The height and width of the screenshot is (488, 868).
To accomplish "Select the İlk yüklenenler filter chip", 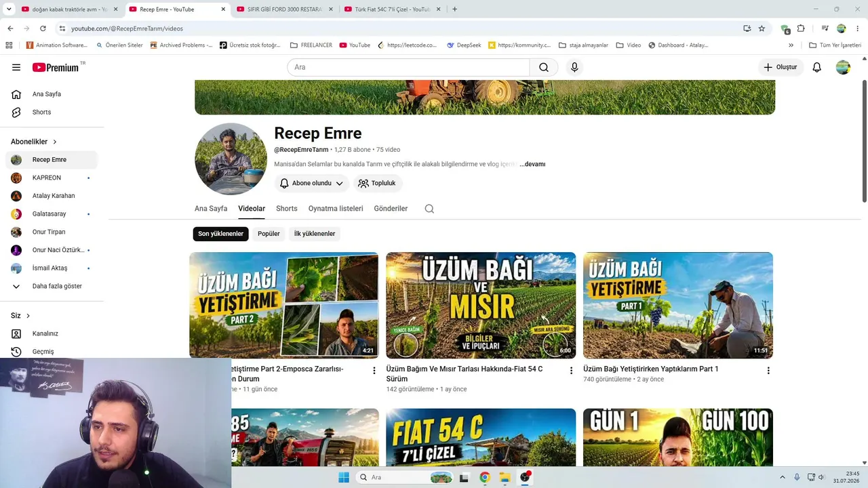I will point(315,234).
